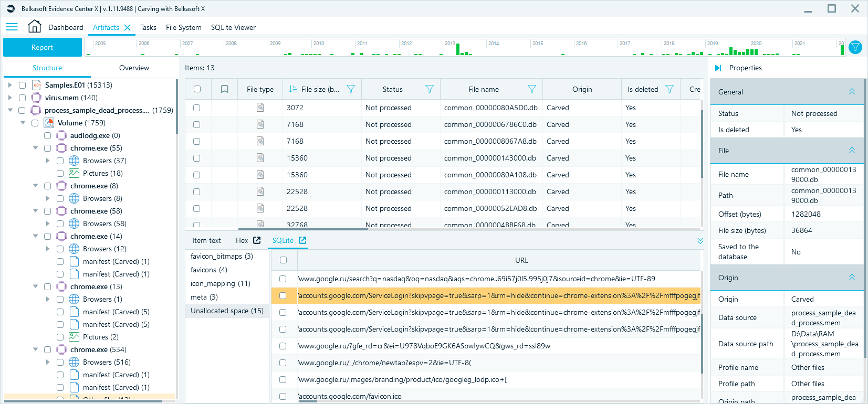Open the hamburger main menu
The height and width of the screenshot is (404, 868).
click(x=12, y=27)
